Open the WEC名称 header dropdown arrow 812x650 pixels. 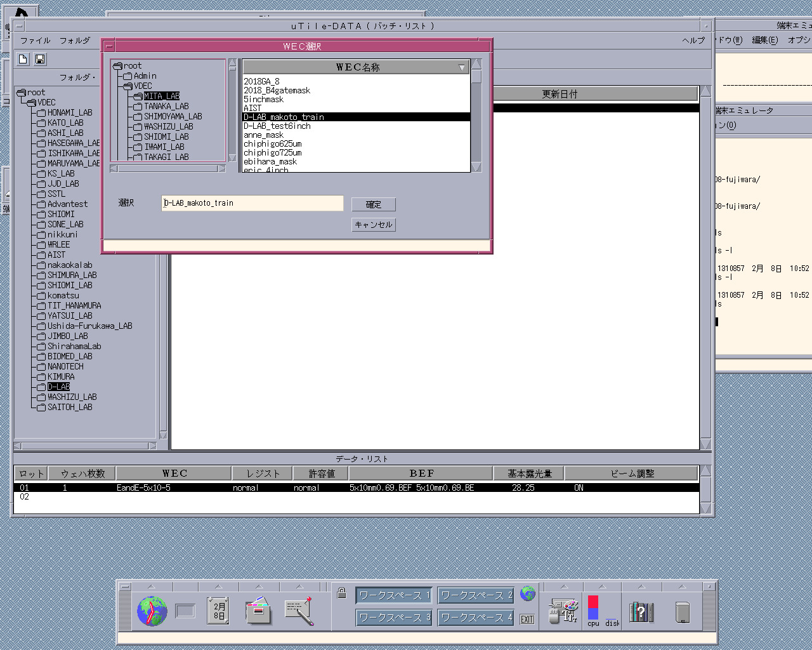click(x=462, y=67)
